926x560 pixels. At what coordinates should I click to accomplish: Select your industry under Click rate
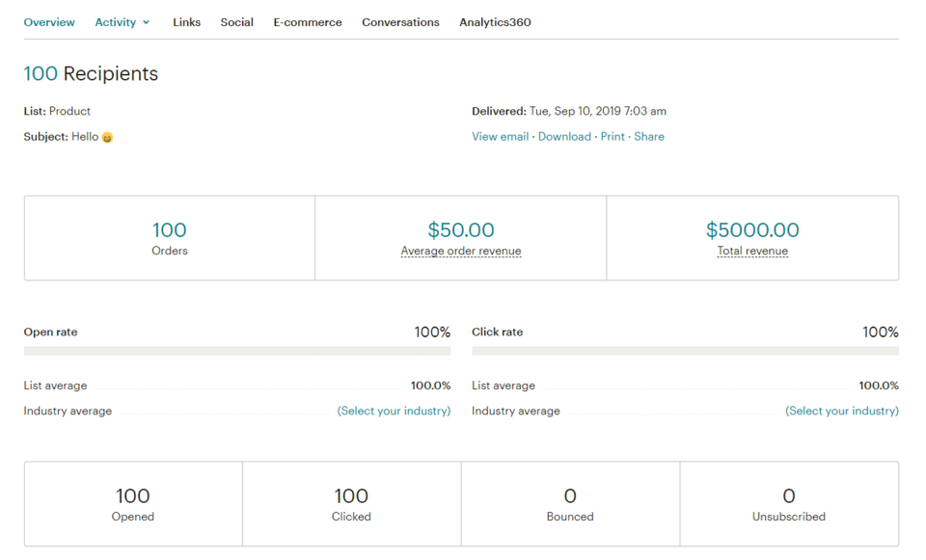tap(842, 411)
